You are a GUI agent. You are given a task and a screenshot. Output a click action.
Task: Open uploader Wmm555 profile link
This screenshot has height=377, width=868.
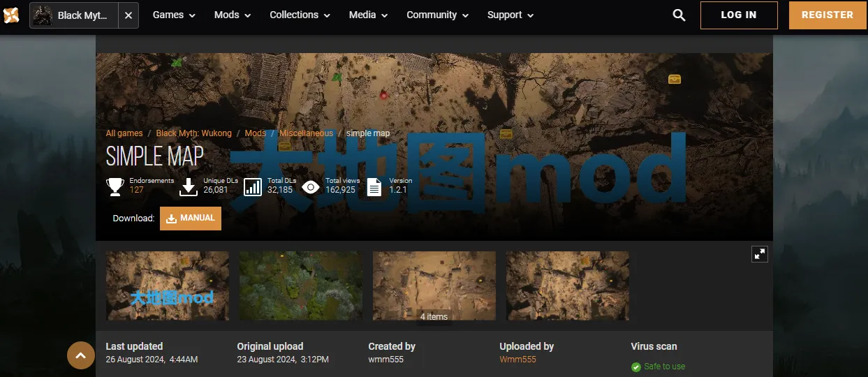click(518, 360)
